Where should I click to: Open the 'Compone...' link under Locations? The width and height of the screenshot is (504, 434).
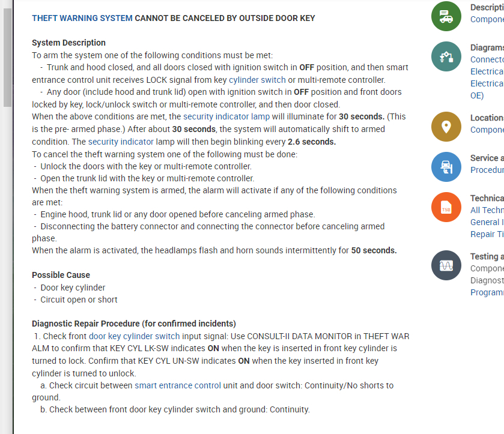click(x=487, y=130)
